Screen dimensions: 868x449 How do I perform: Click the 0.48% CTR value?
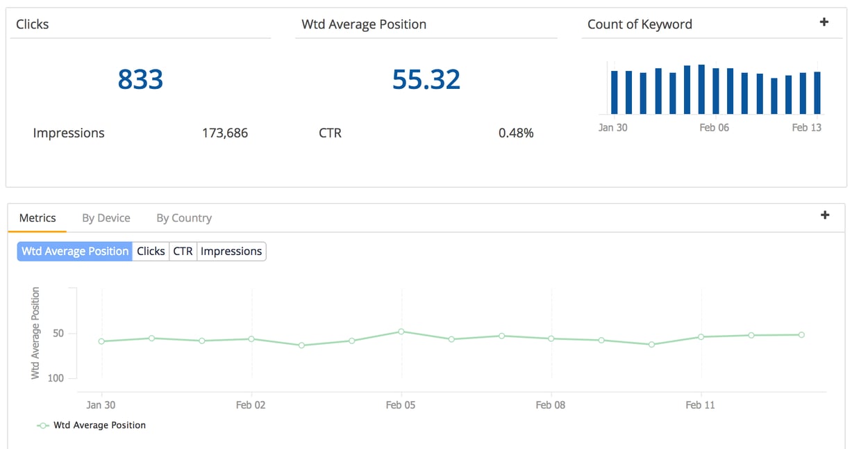[x=516, y=133]
